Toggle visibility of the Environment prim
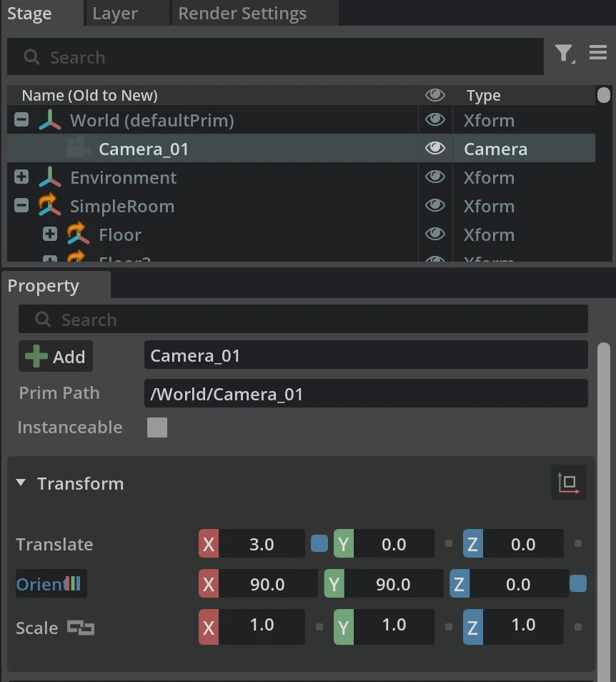 435,177
